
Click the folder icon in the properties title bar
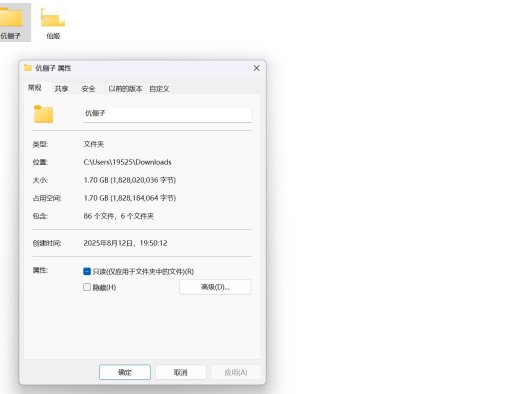pyautogui.click(x=28, y=68)
